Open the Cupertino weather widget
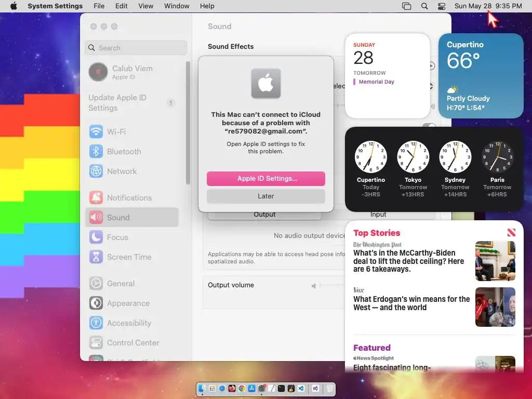The image size is (532, 399). [x=481, y=76]
